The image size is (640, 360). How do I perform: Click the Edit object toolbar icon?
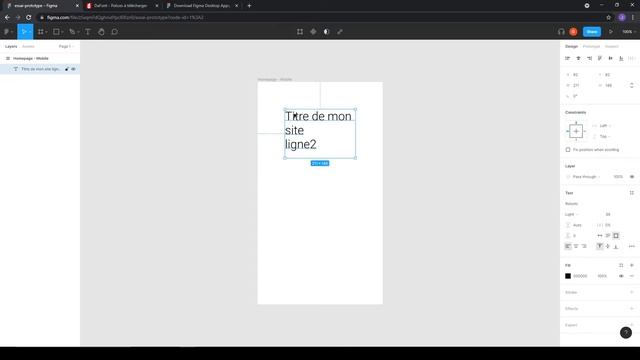[x=300, y=31]
